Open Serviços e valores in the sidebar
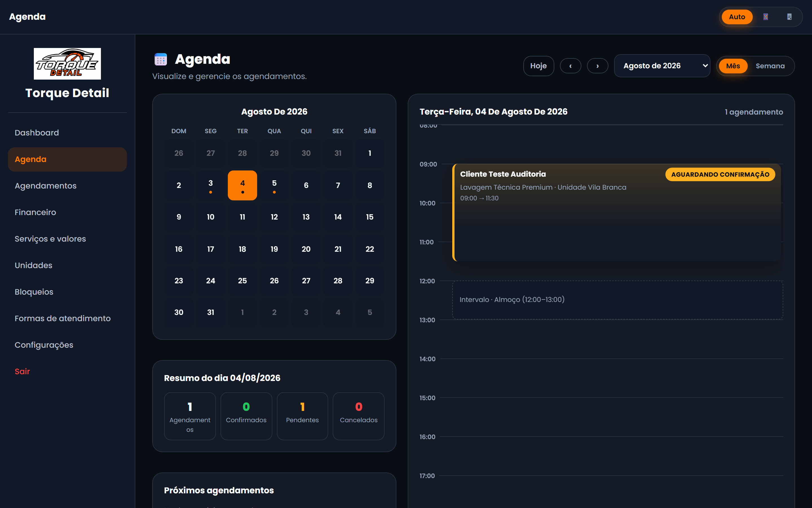The image size is (812, 508). point(67,239)
